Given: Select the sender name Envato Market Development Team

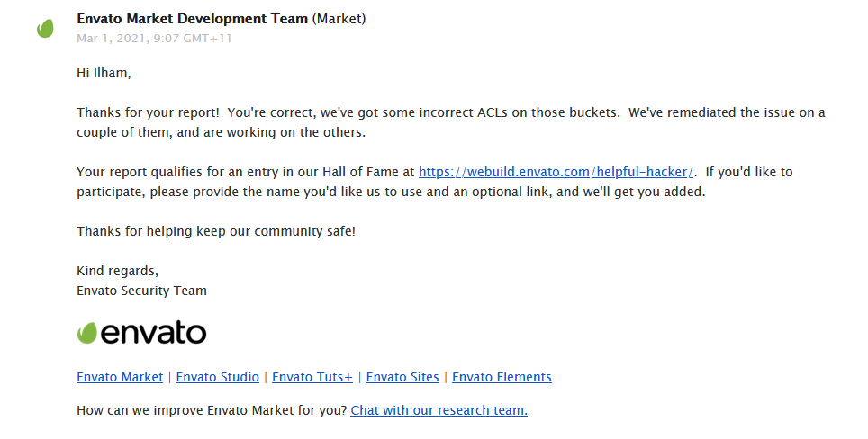Looking at the screenshot, I should point(192,19).
